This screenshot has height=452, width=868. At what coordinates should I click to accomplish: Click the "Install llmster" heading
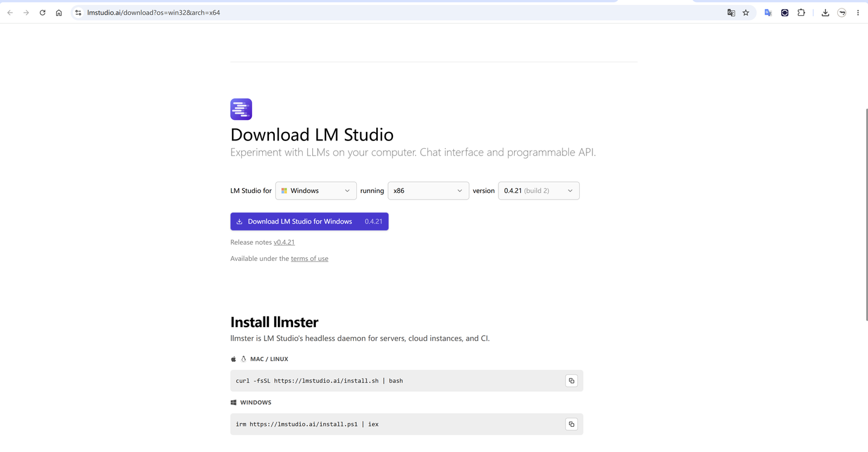274,322
